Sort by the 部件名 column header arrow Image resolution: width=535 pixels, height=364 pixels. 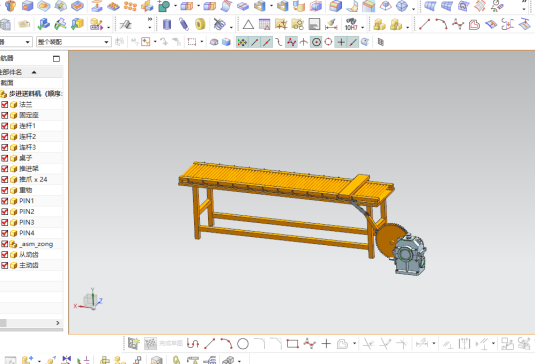tap(34, 72)
